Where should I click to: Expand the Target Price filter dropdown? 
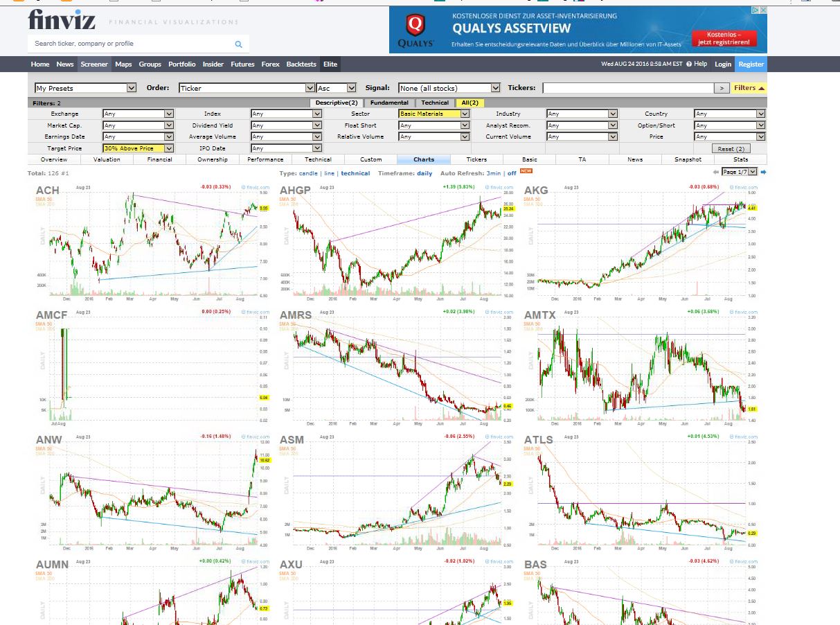tap(138, 148)
